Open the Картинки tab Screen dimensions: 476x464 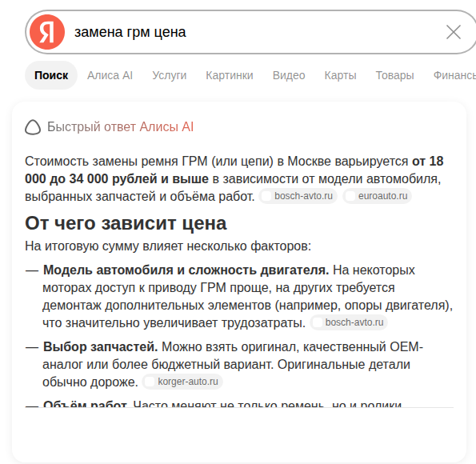point(230,75)
